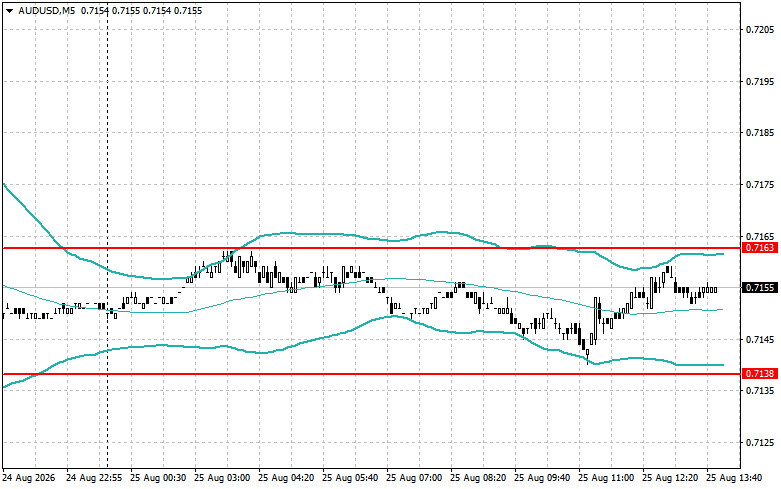Click the 0.7175 price scale value
Screen dimensions: 781x489
point(760,185)
